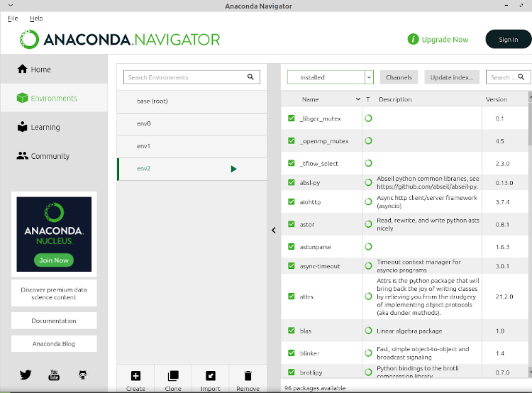The width and height of the screenshot is (532, 393).
Task: Click the package search magnifier icon
Action: [x=521, y=77]
